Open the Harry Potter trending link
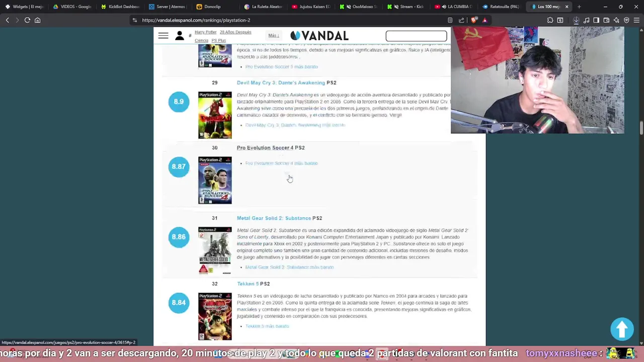This screenshot has height=362, width=644. tap(205, 32)
